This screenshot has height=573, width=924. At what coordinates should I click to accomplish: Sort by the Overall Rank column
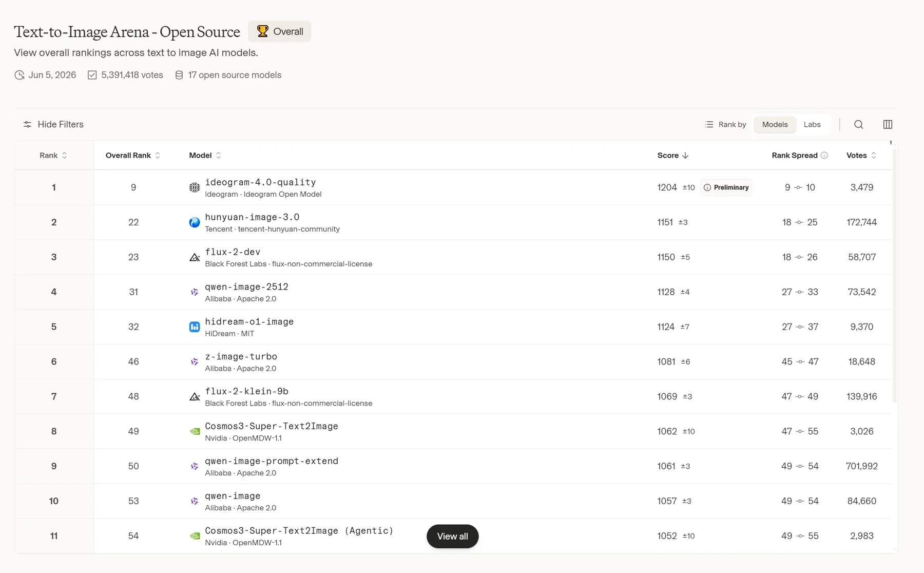point(133,156)
